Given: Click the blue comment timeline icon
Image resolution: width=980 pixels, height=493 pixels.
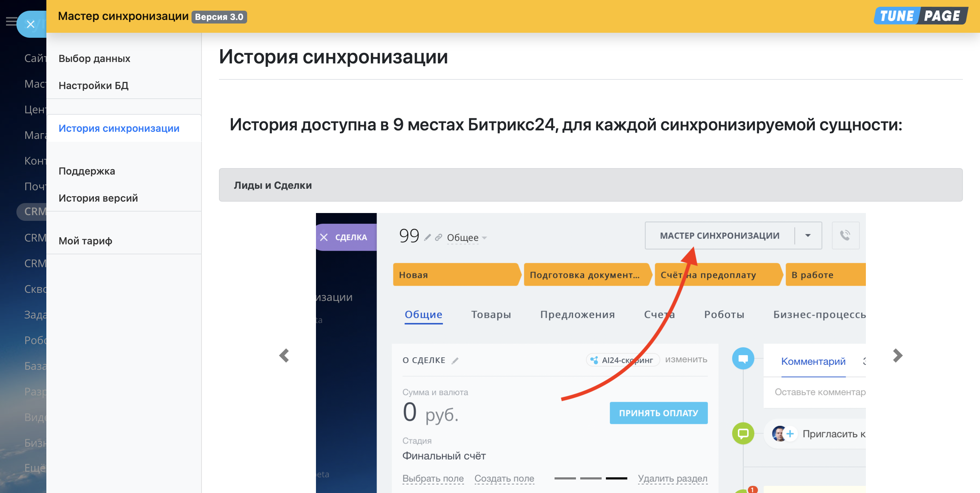Looking at the screenshot, I should 742,358.
